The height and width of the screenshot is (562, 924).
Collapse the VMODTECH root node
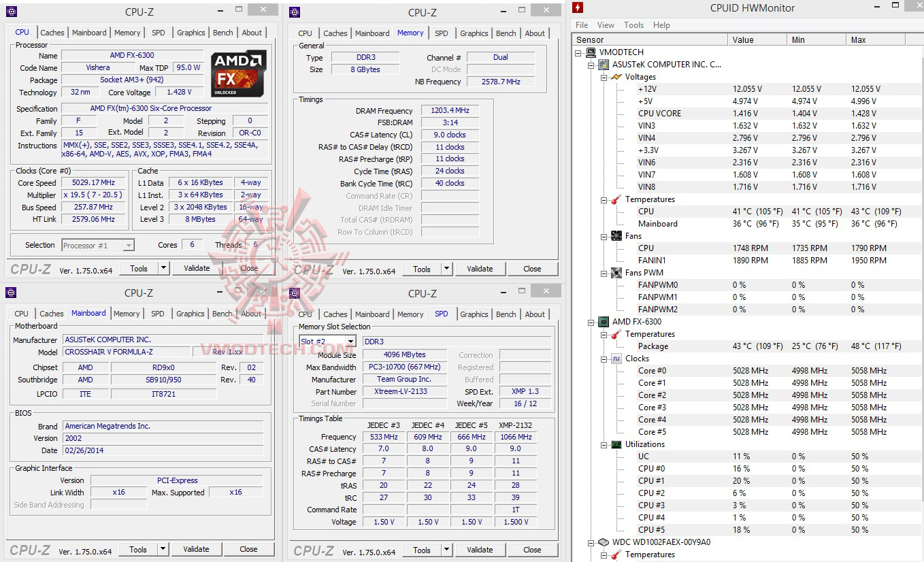tap(579, 52)
